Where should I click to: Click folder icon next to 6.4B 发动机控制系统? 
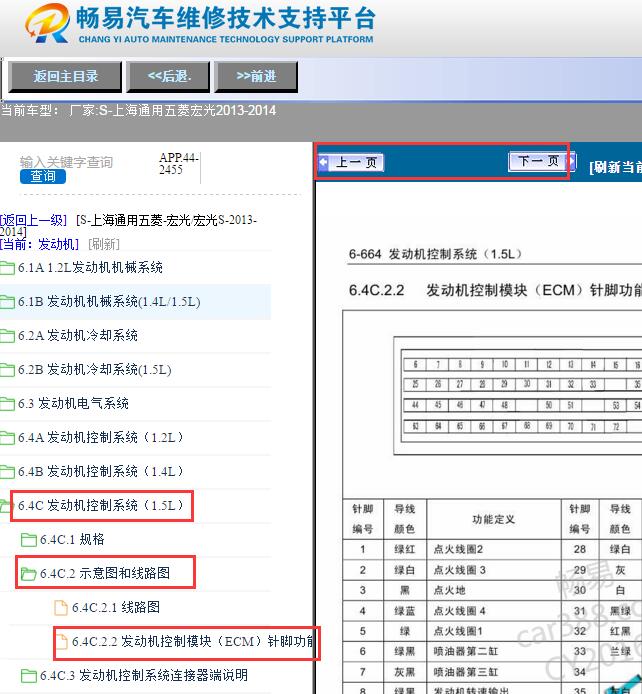coord(8,472)
